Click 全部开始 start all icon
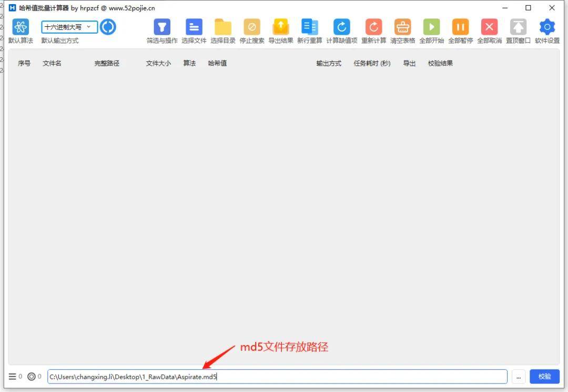 pos(431,27)
